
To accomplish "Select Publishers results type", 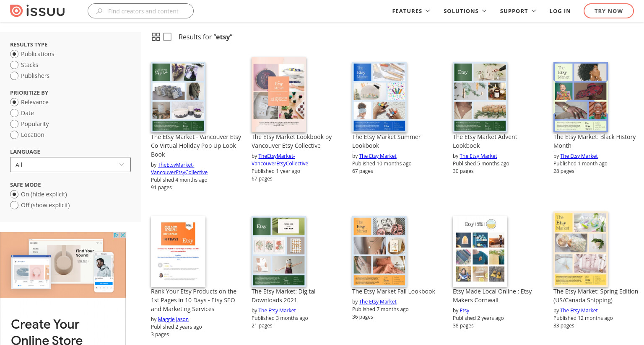I will point(14,76).
